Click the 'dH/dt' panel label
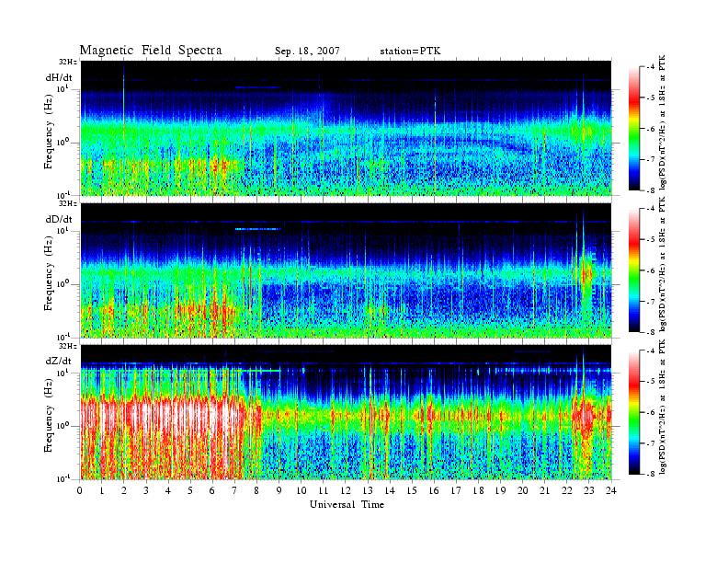728x563 pixels. pos(59,77)
